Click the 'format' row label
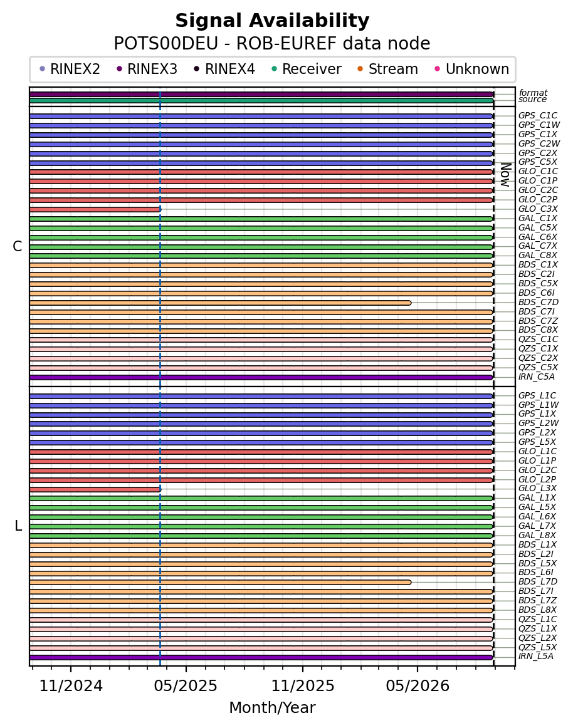Image resolution: width=573 pixels, height=728 pixels. click(533, 93)
